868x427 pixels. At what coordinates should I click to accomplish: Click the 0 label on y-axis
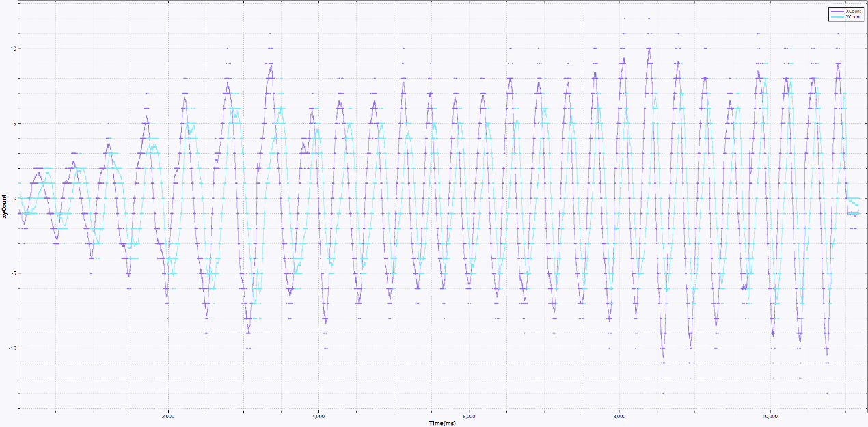13,199
